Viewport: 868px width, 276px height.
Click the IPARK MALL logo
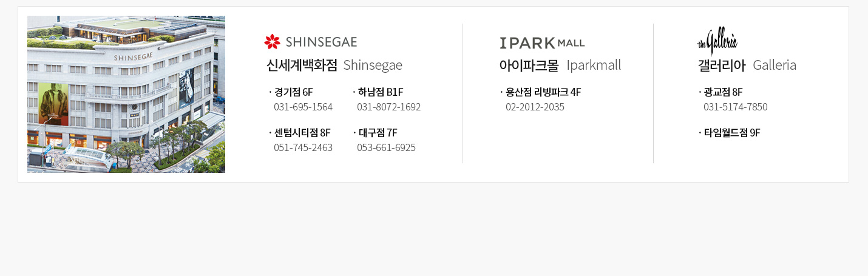542,42
